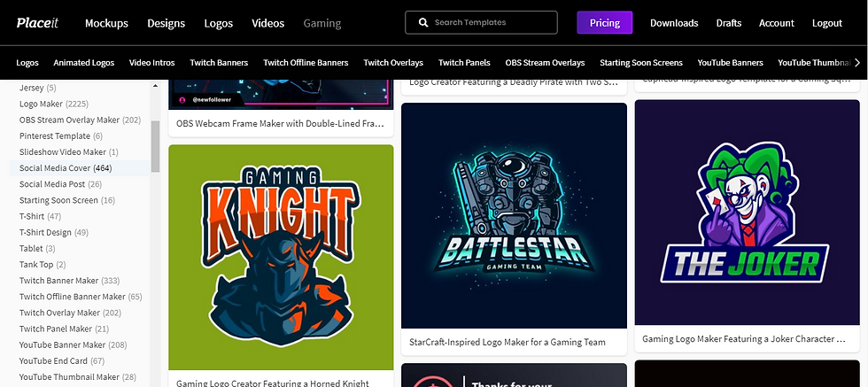Select OBS Stream Overlays category
Image resolution: width=868 pixels, height=387 pixels.
click(x=545, y=63)
